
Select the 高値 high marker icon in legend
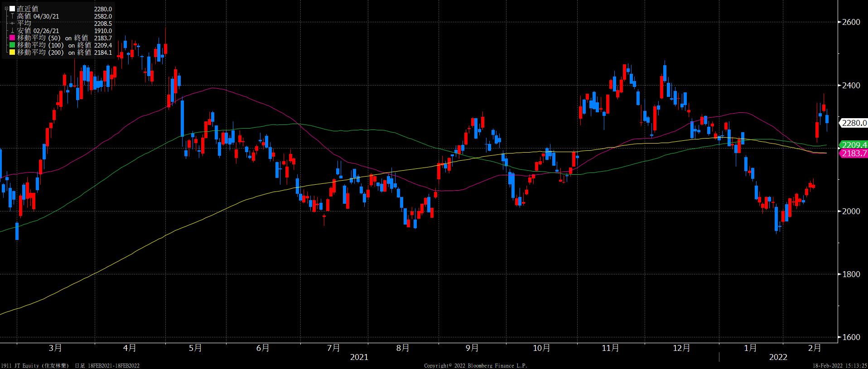[12, 16]
